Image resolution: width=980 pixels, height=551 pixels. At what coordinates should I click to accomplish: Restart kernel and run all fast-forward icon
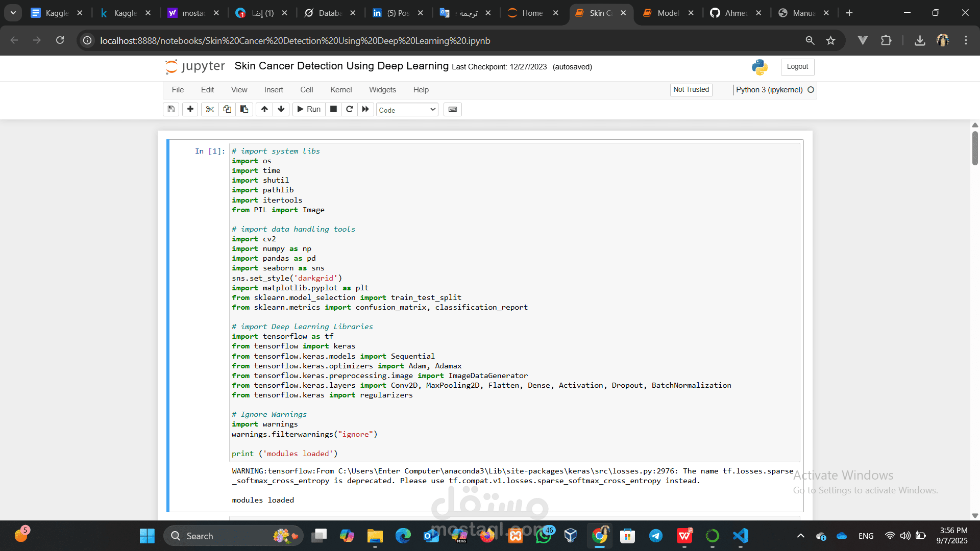click(365, 109)
